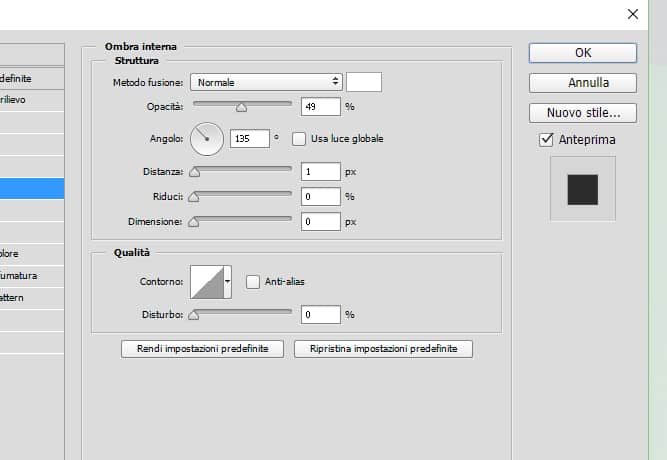This screenshot has height=460, width=667.
Task: Click the dark square style preview
Action: tap(582, 188)
